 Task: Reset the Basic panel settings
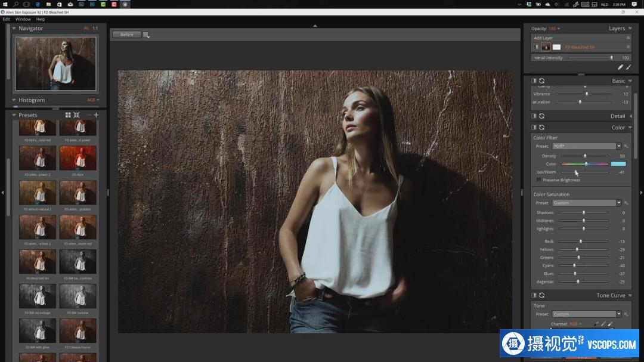(x=541, y=81)
